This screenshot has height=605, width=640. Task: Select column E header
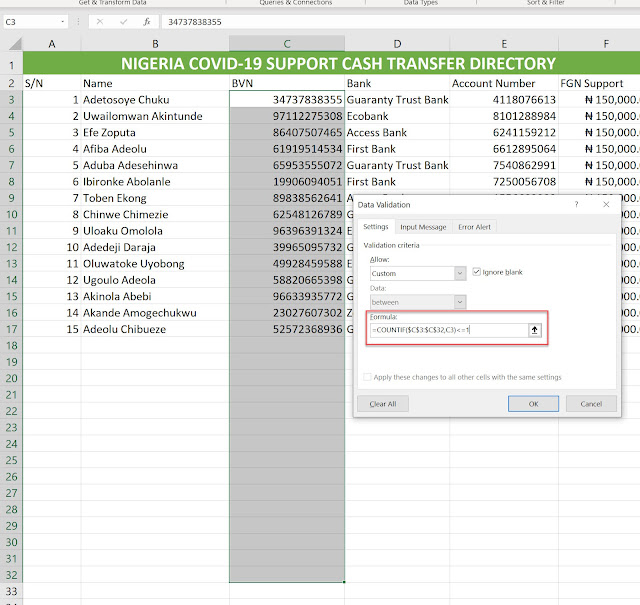pyautogui.click(x=504, y=44)
